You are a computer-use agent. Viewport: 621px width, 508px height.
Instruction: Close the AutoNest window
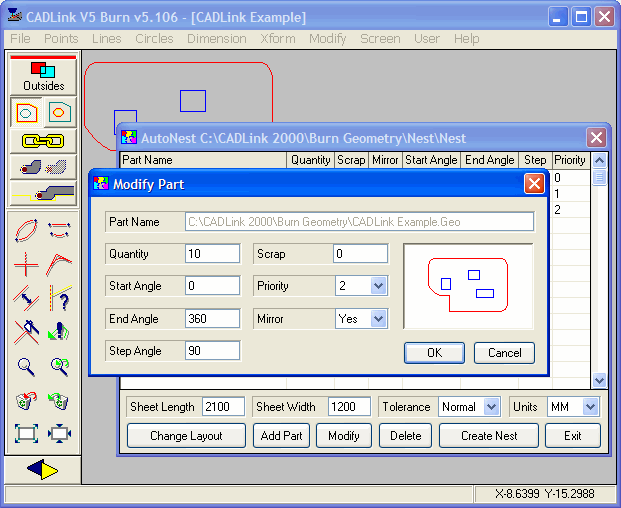pyautogui.click(x=596, y=138)
